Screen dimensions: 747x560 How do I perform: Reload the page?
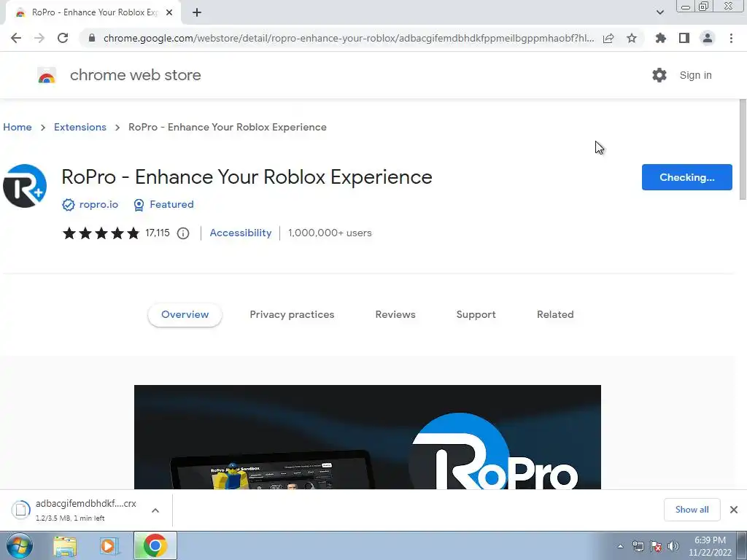[x=63, y=38]
